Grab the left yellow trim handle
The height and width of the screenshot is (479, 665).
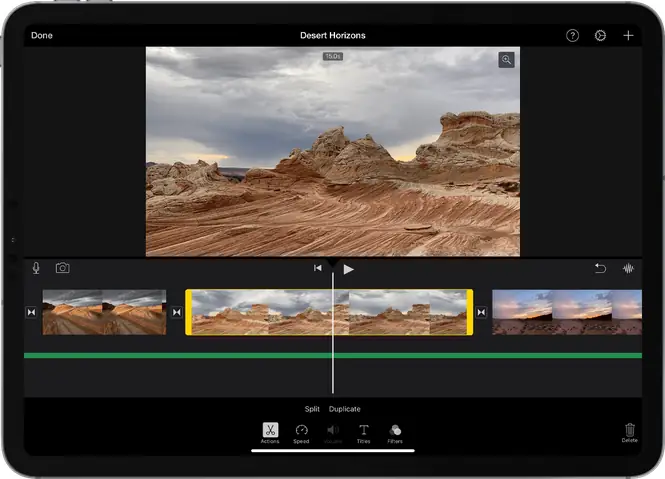pyautogui.click(x=188, y=312)
